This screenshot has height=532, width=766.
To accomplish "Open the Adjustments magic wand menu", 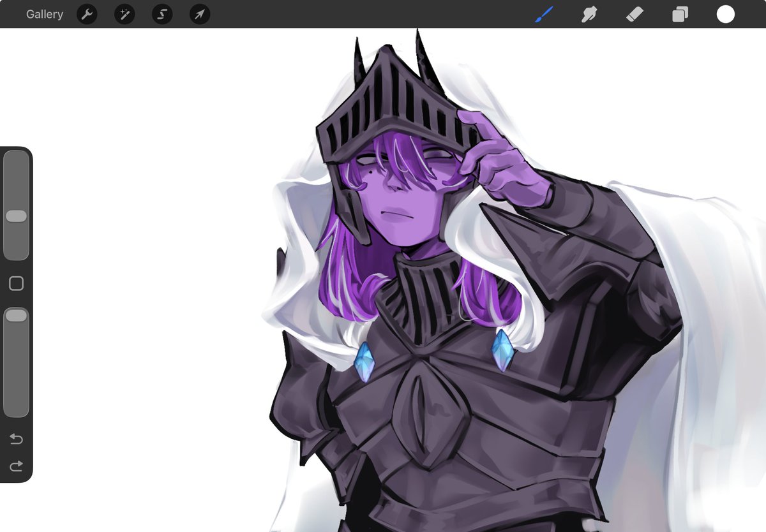I will click(124, 14).
